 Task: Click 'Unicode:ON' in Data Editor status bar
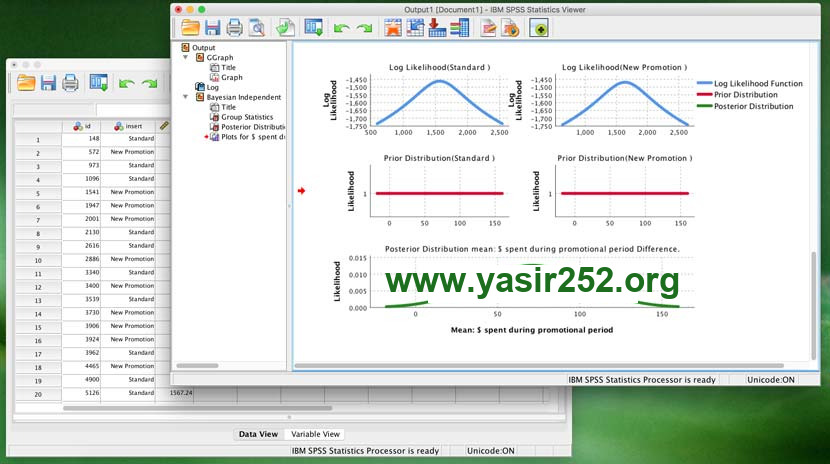[x=491, y=451]
